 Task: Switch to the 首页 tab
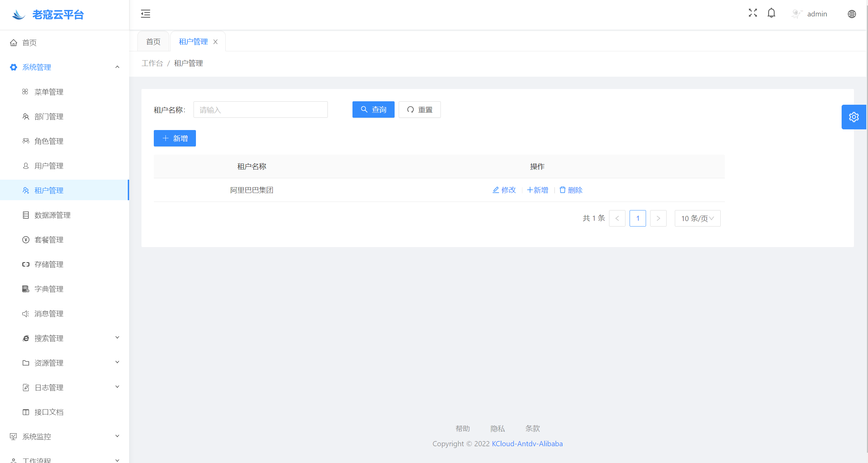pos(153,42)
